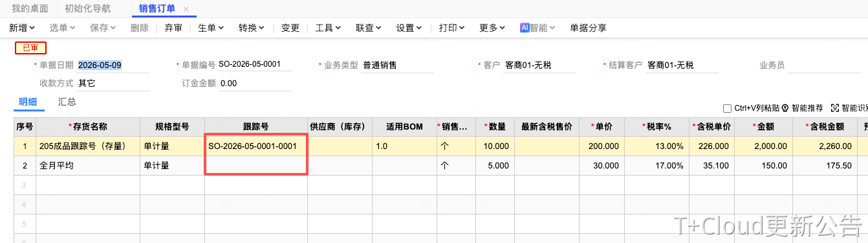The width and height of the screenshot is (868, 243).
Task: Open the 生单 dropdown menu
Action: point(210,28)
